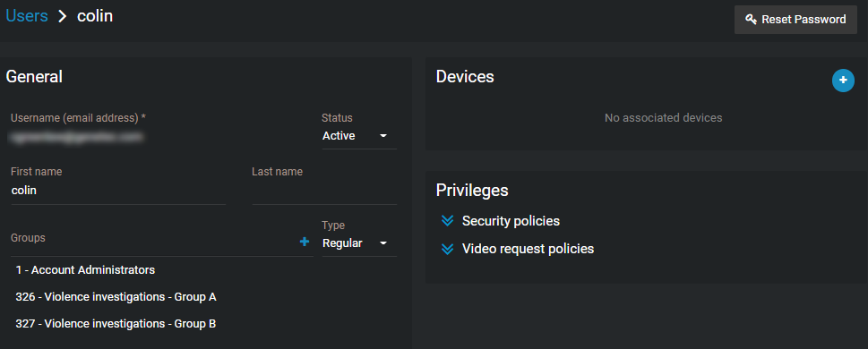
Task: Click the colin breadcrumb title
Action: [x=95, y=16]
